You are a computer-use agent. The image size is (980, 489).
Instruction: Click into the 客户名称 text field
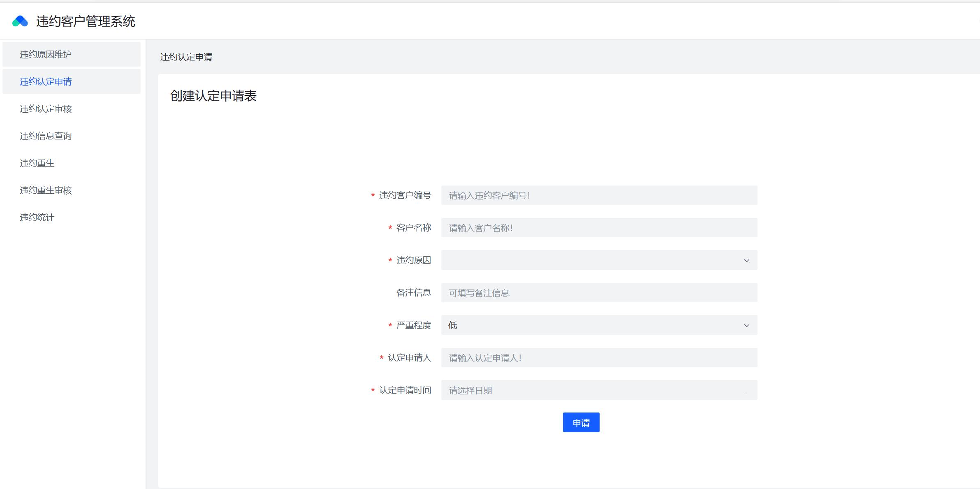[x=599, y=227]
